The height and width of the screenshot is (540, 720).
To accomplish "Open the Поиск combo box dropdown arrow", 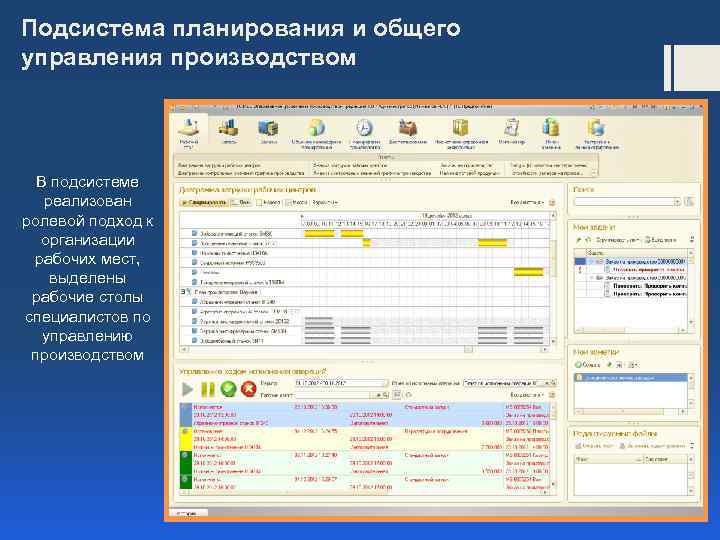I will coord(676,202).
